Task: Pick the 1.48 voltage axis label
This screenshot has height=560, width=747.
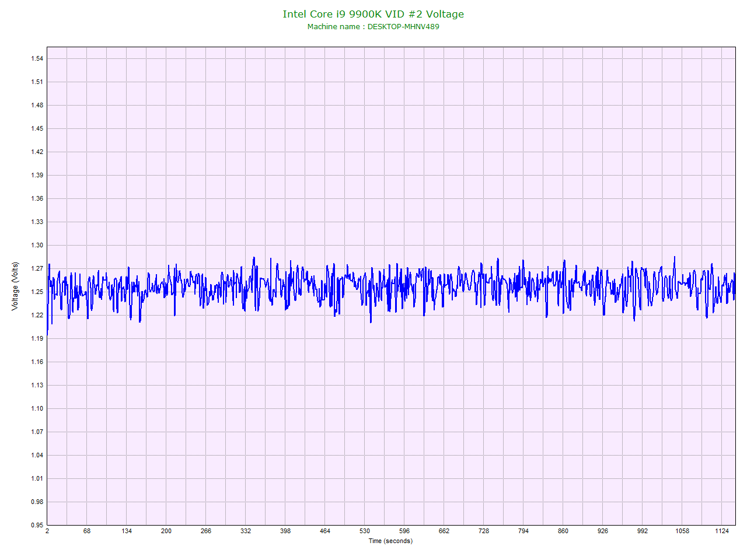Action: coord(37,105)
